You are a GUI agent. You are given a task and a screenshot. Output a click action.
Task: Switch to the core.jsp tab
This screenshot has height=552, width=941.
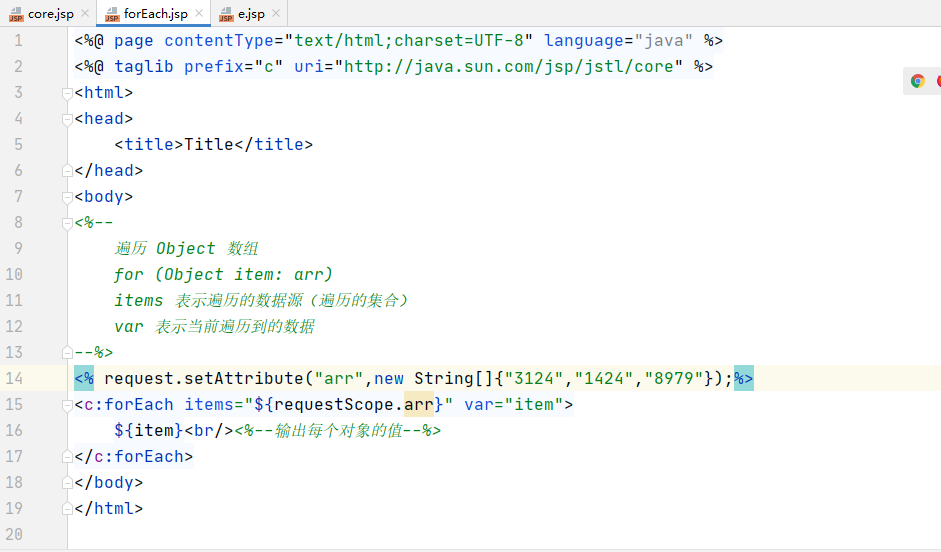click(50, 13)
